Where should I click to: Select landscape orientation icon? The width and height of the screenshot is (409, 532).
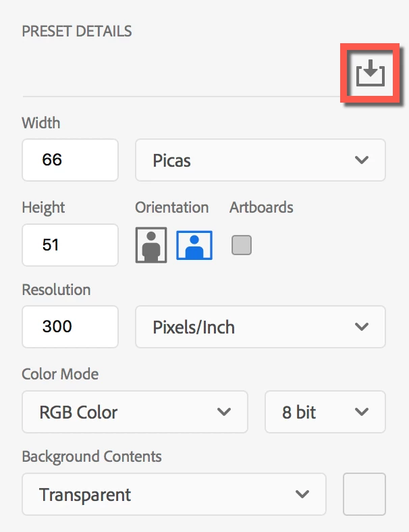[x=194, y=245]
